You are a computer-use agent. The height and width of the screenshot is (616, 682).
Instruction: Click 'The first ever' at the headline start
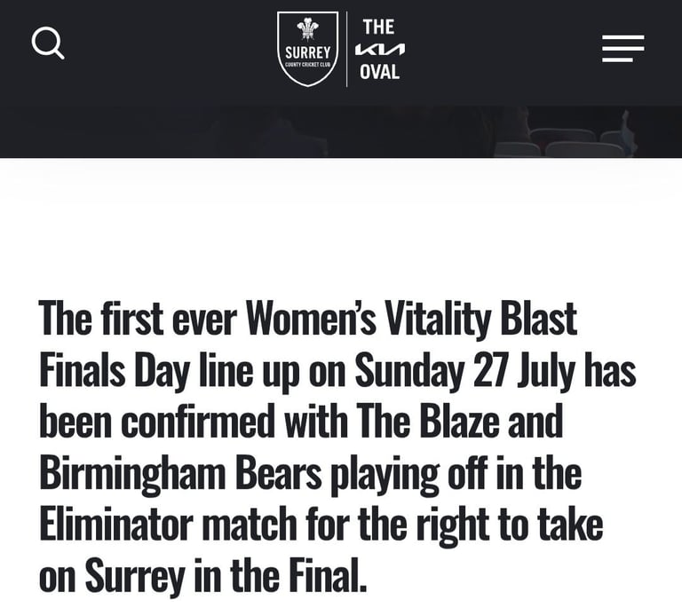click(138, 318)
